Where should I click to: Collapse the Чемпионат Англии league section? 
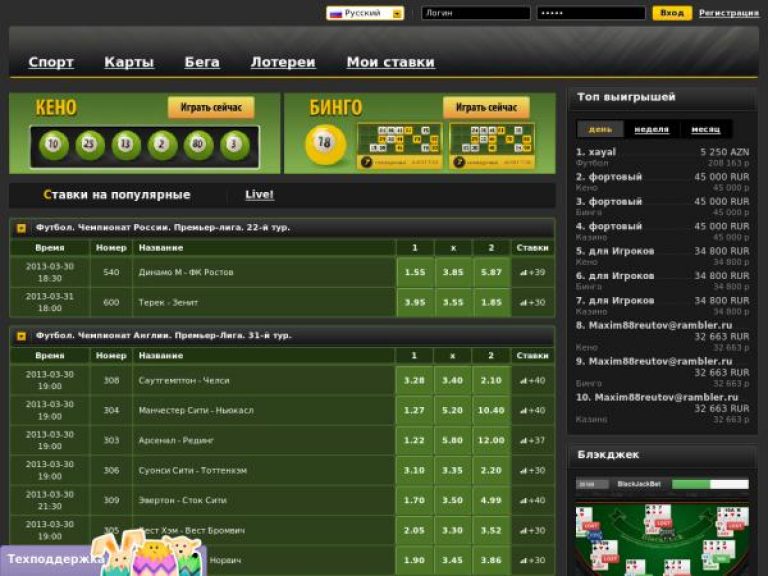21,336
